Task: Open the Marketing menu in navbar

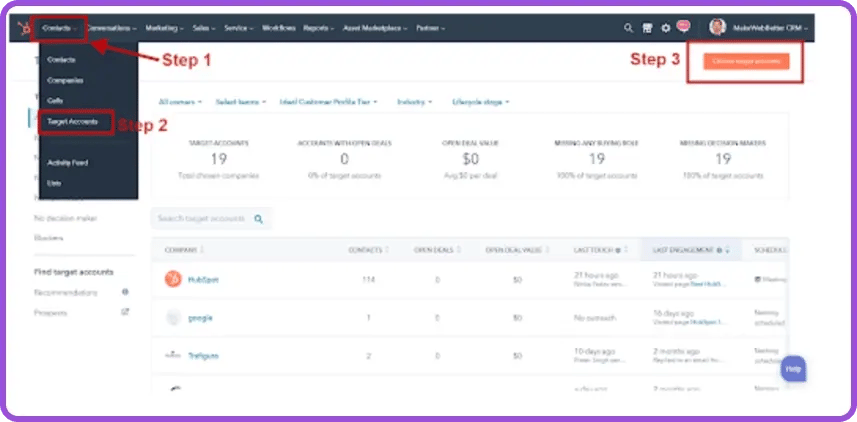Action: click(x=165, y=28)
